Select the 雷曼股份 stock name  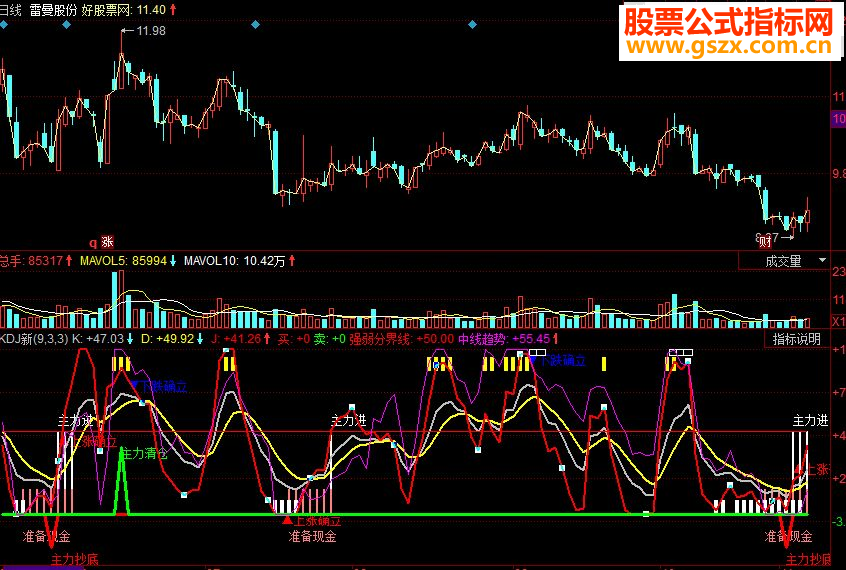point(53,10)
